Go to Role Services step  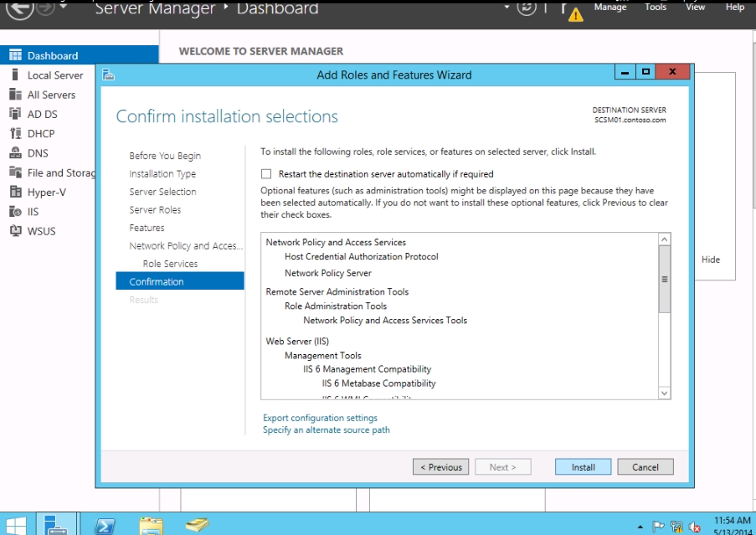[x=170, y=264]
